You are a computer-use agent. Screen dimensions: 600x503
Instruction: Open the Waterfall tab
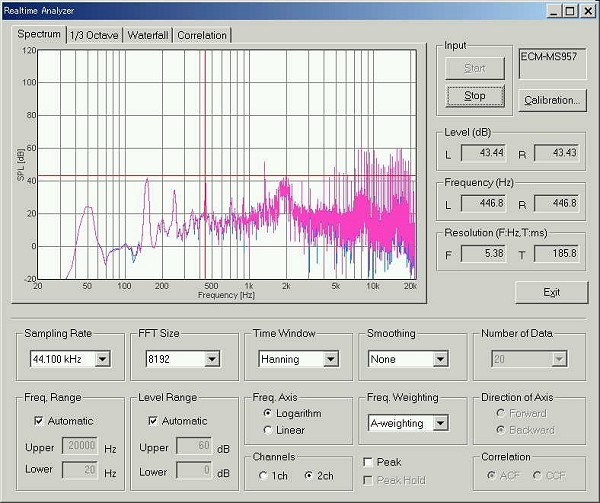point(147,35)
